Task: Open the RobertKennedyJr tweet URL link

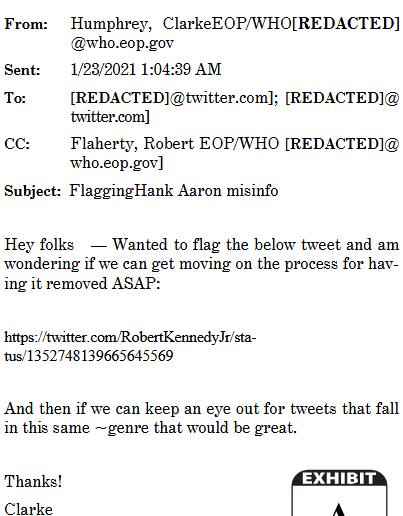Action: coord(130,347)
